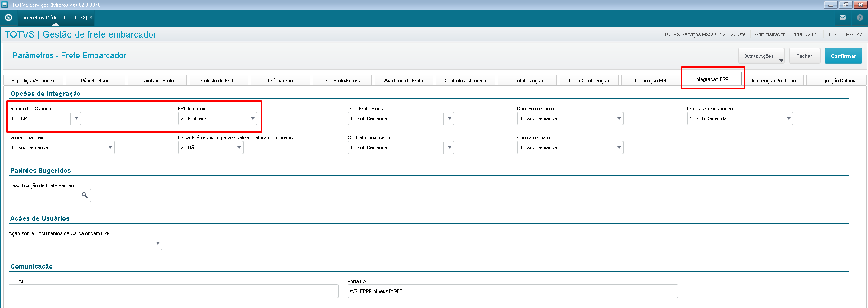Screen dimensions: 868x308
Task: Open the Tabela de Frete tab
Action: 157,81
